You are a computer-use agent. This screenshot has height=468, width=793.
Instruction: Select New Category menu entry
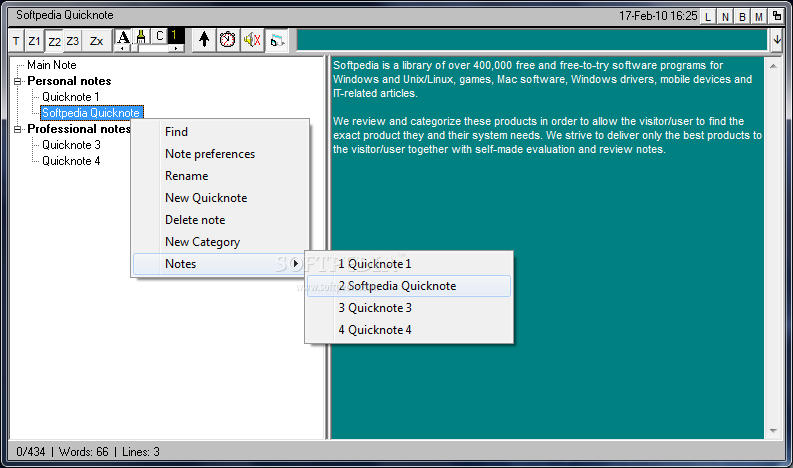click(221, 242)
